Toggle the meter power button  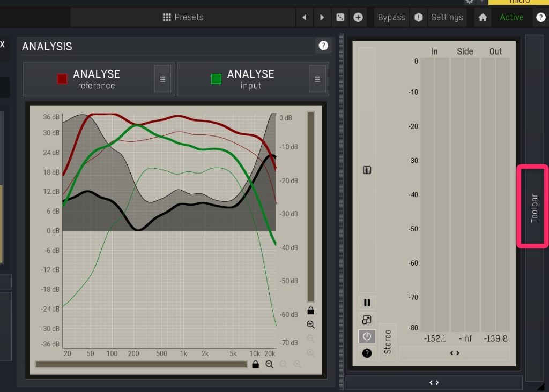click(x=367, y=336)
